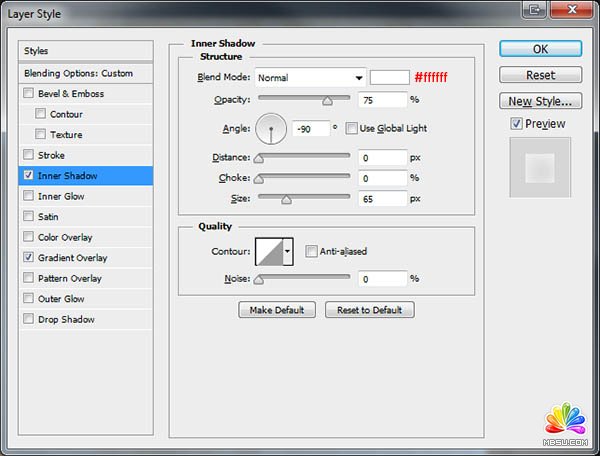Click the Opacity slider handle
Viewport: 600px width, 456px height.
pos(327,100)
